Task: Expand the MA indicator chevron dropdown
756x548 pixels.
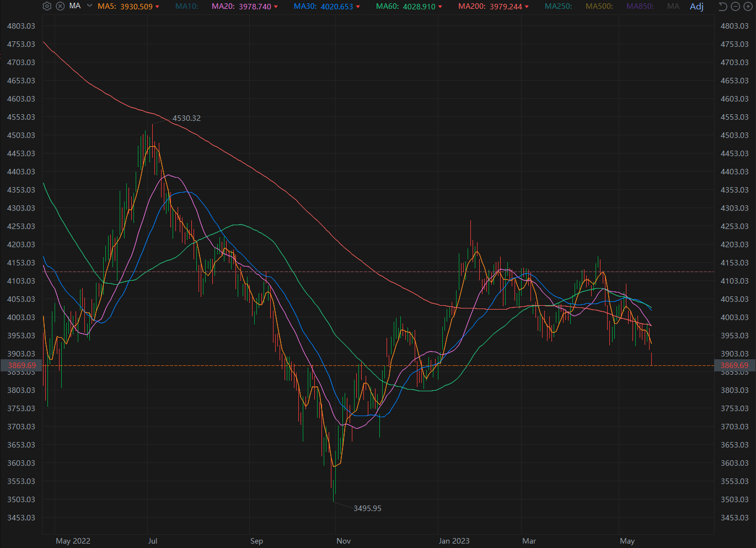Action: [x=89, y=6]
